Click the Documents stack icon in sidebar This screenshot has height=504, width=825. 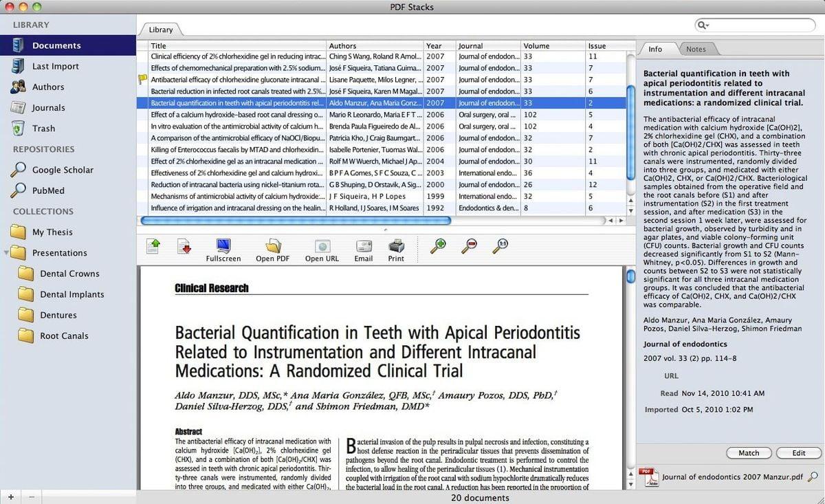click(18, 45)
